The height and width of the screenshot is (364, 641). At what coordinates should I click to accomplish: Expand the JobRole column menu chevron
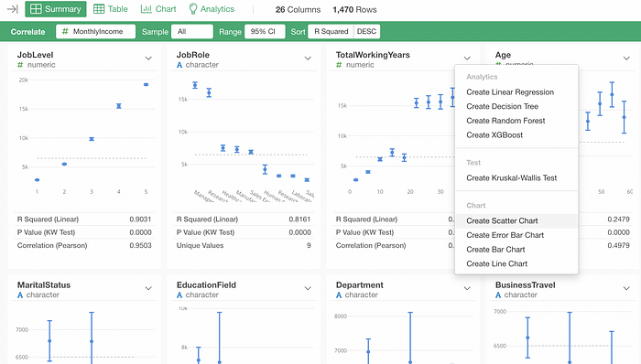click(308, 59)
